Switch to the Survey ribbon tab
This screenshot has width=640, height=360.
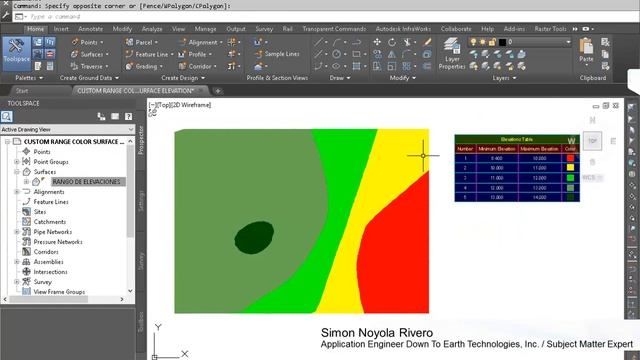264,29
